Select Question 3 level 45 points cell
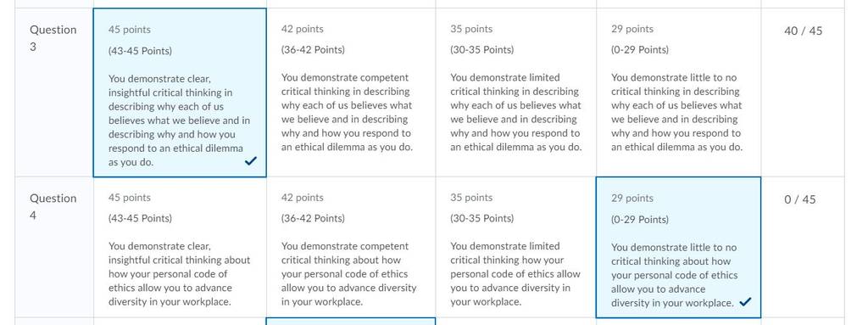The image size is (868, 325). click(x=180, y=92)
